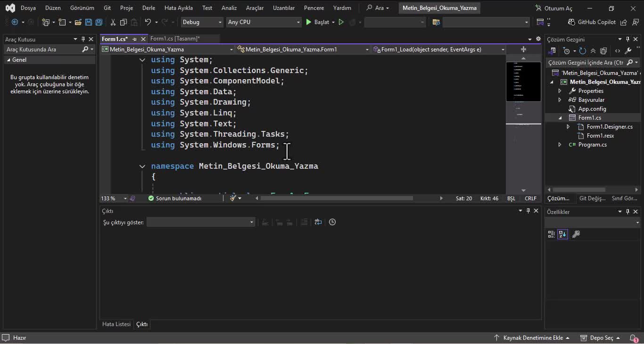Click the pending changes filter clock icon
The width and height of the screenshot is (644, 344).
pyautogui.click(x=567, y=51)
